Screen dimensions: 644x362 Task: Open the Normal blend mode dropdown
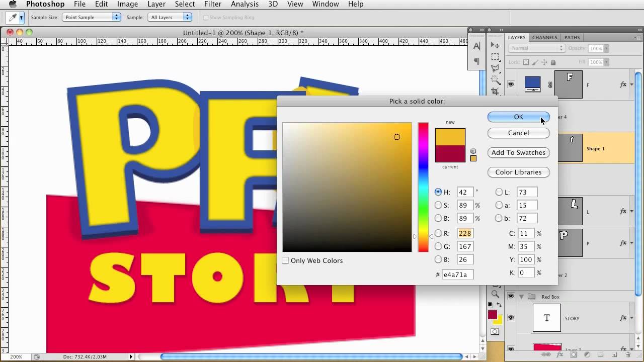[x=536, y=48]
